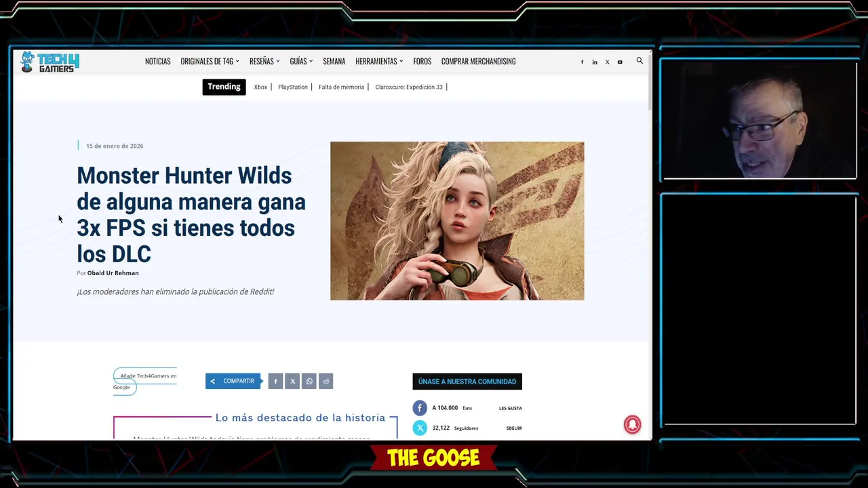Image resolution: width=868 pixels, height=488 pixels.
Task: Click the community Facebook round icon
Action: coord(420,408)
